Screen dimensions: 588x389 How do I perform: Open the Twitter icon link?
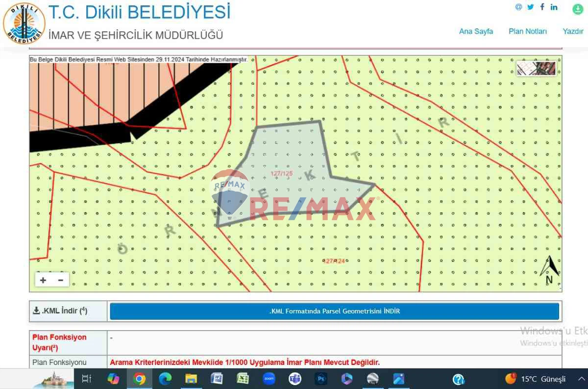point(531,7)
